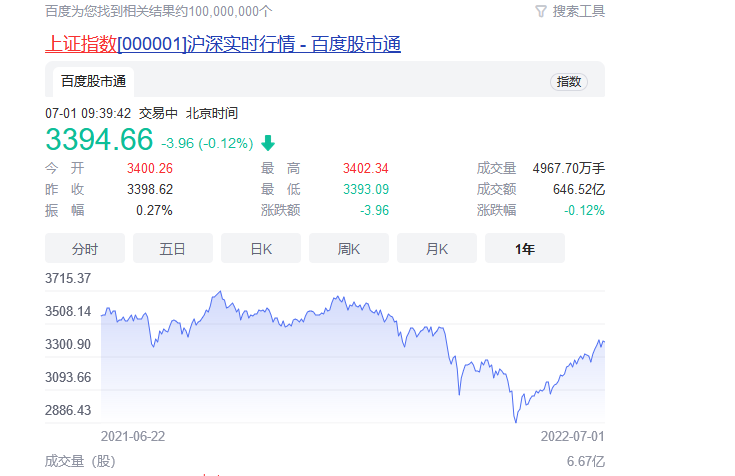Click the 指数 tag button
Image resolution: width=735 pixels, height=476 pixels.
tap(569, 82)
